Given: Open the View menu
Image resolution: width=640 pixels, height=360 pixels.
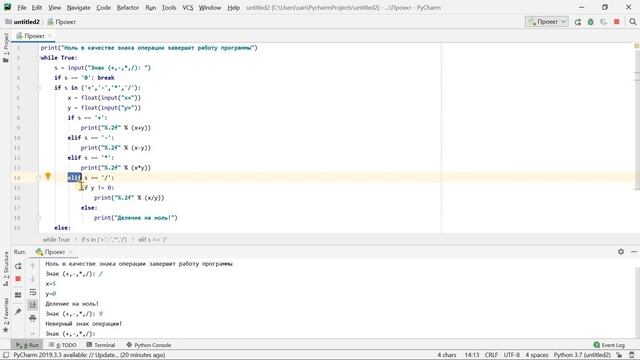Looking at the screenshot, I should [x=54, y=7].
